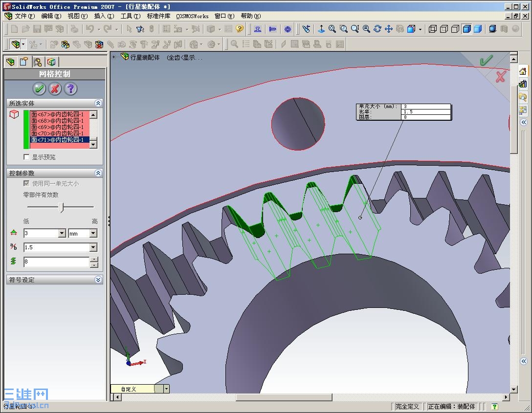Viewport: 532px width, 413px height.
Task: Open the ratio 1.5 dropdown
Action: pyautogui.click(x=93, y=247)
